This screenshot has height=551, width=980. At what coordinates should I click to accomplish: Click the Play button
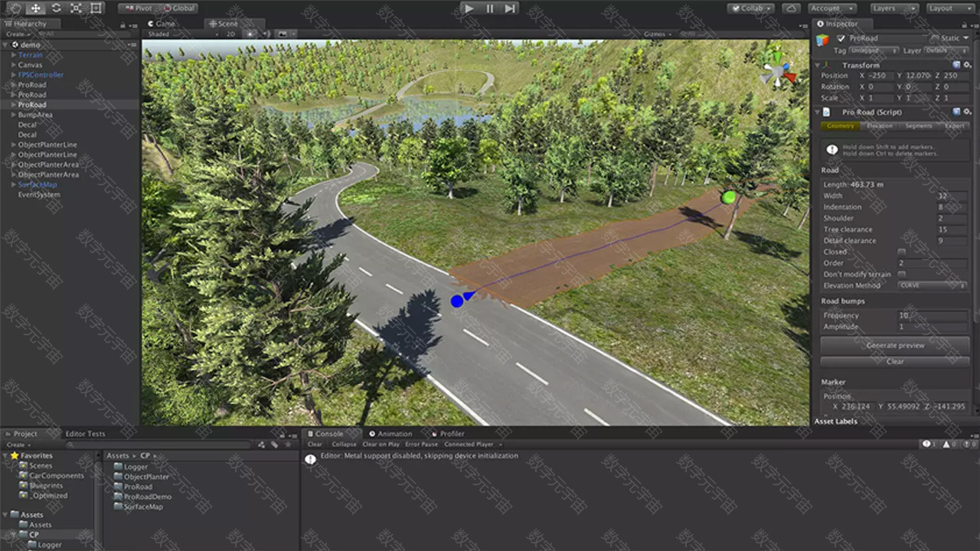coord(469,8)
